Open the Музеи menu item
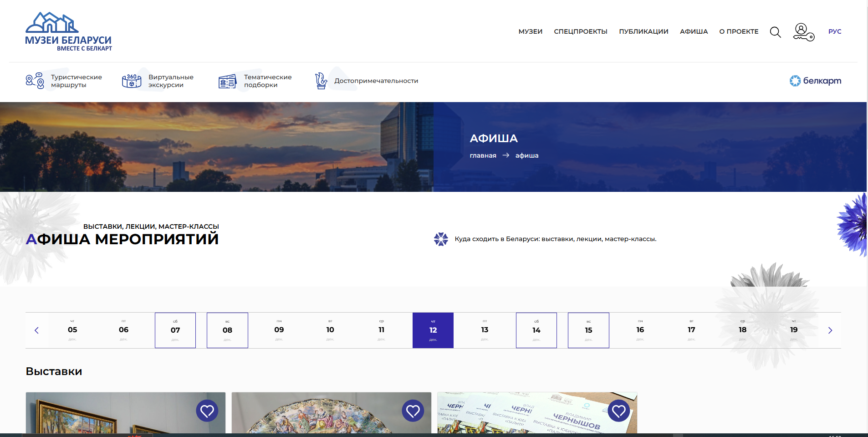The height and width of the screenshot is (437, 868). coord(531,31)
